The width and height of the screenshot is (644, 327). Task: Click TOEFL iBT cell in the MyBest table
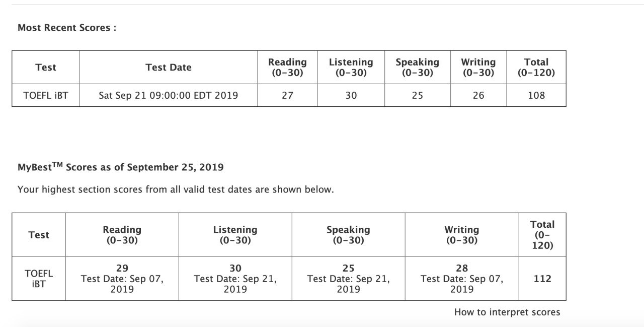click(39, 279)
